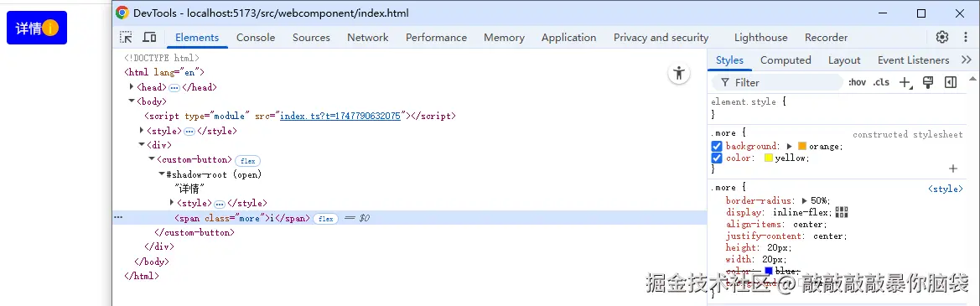Open the index.ts script source link
Screen dimensions: 980x306
tap(340, 116)
